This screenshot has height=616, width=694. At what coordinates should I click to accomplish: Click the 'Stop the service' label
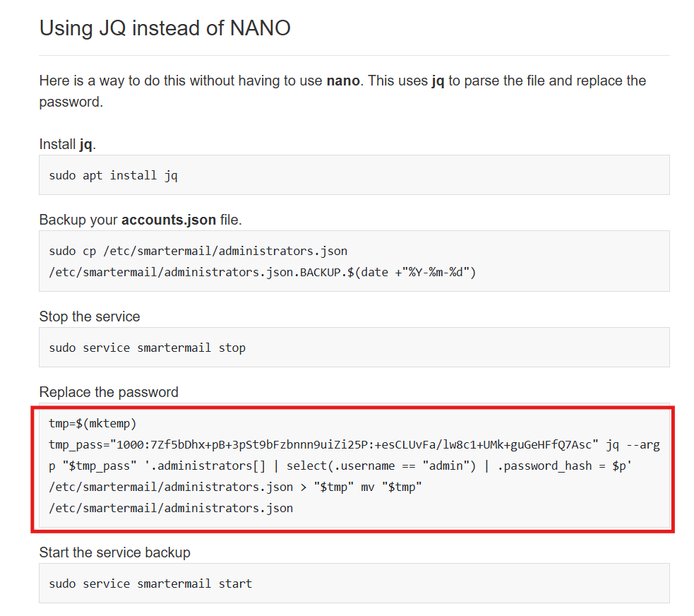pyautogui.click(x=90, y=316)
